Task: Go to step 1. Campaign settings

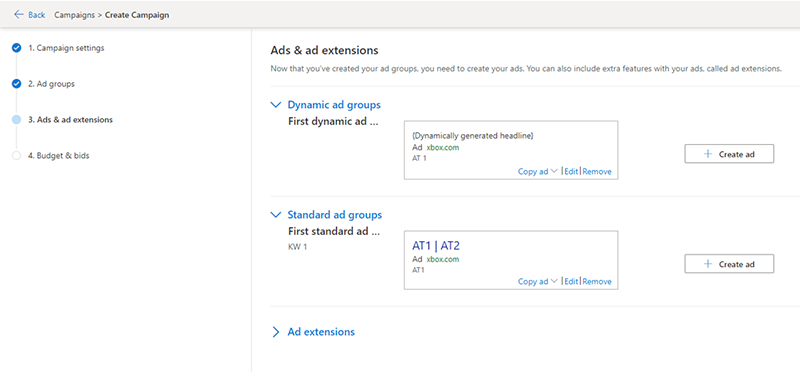Action: (x=66, y=48)
